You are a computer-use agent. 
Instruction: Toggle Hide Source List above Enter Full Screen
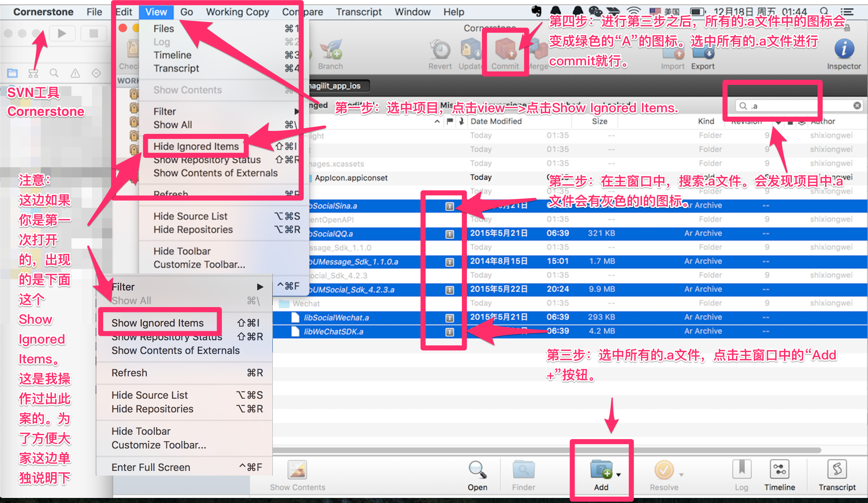point(185,395)
